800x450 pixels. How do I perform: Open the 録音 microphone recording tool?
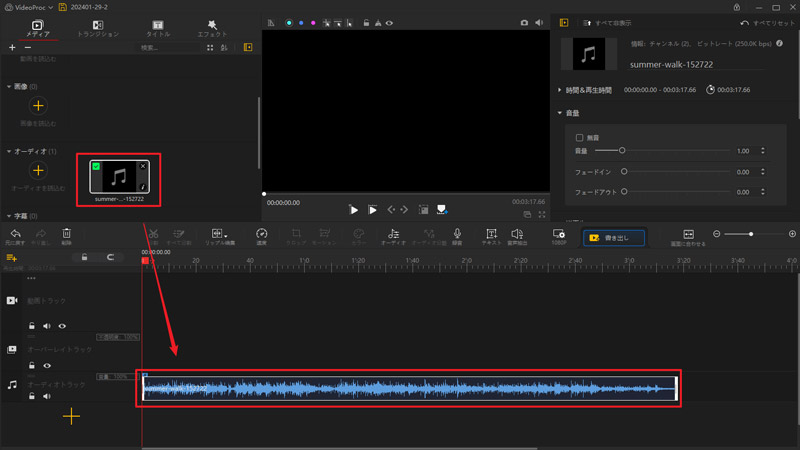click(457, 234)
